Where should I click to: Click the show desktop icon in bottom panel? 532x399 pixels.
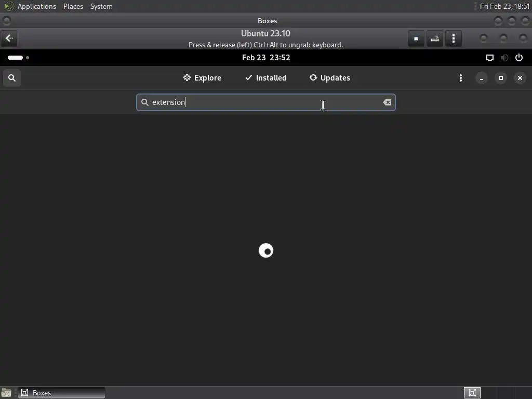coord(6,393)
